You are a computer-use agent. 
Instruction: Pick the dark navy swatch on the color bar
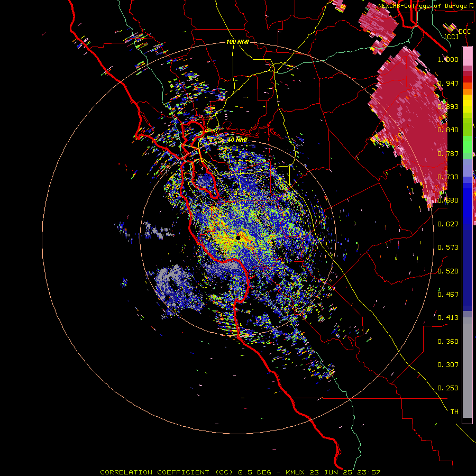coord(467,269)
